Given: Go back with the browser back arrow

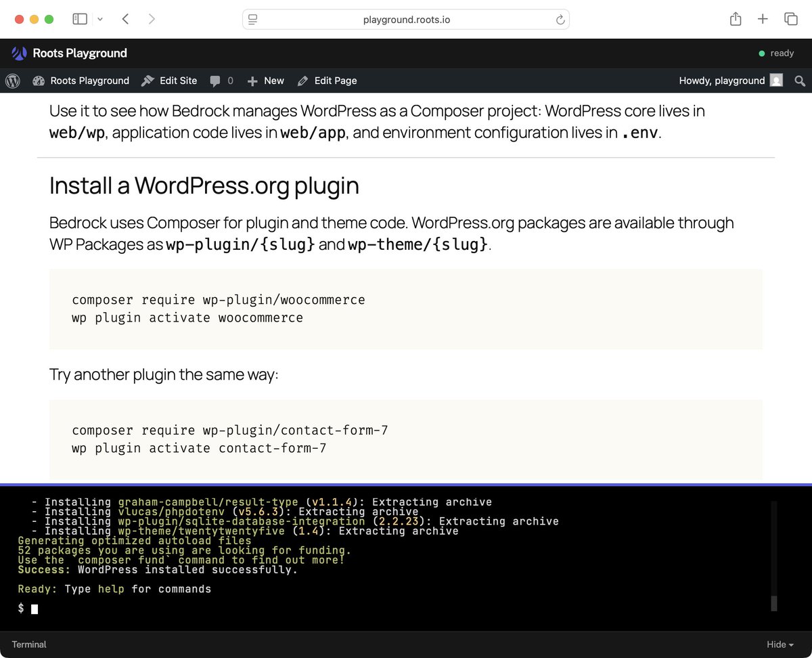Looking at the screenshot, I should (125, 19).
